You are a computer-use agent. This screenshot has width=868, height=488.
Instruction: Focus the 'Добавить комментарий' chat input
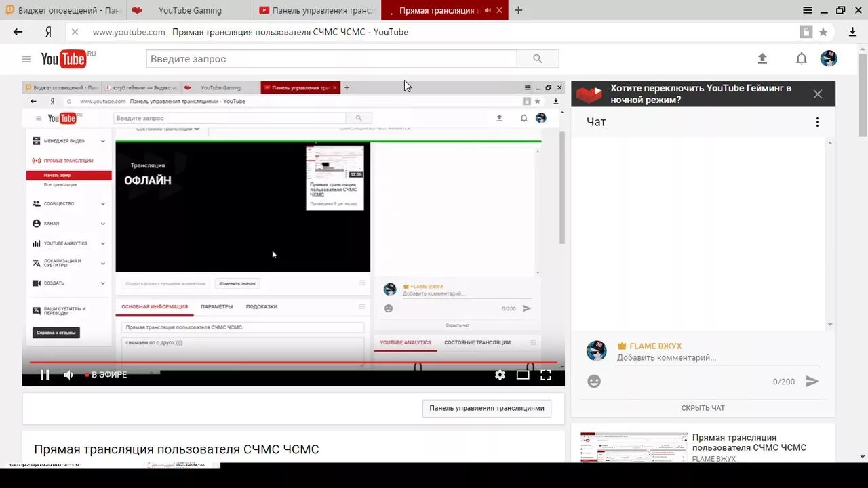(718, 358)
